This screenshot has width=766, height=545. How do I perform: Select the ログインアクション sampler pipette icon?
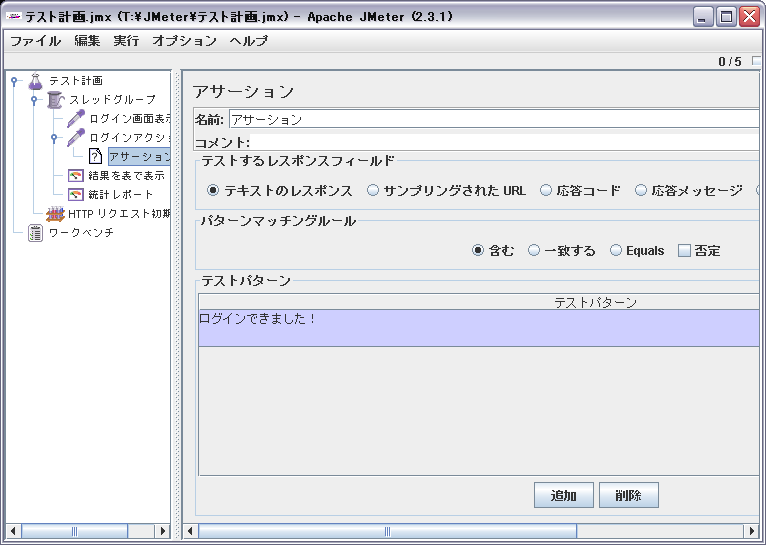point(75,138)
